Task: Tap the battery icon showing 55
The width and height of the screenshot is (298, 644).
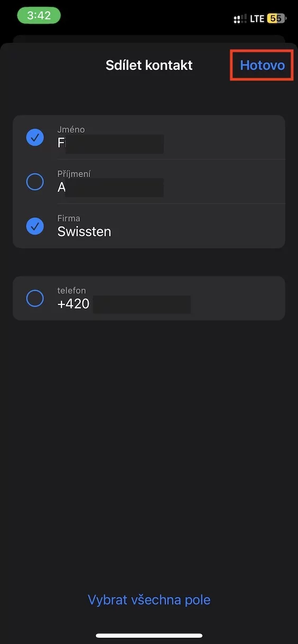Action: [276, 19]
